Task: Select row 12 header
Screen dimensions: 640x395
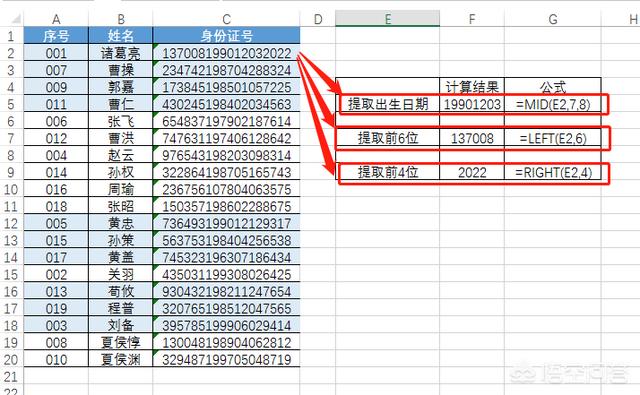Action: coord(11,223)
